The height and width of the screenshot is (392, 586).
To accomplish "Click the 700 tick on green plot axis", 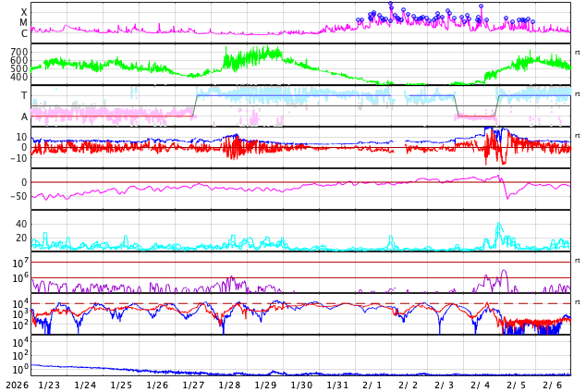I will coord(18,52).
